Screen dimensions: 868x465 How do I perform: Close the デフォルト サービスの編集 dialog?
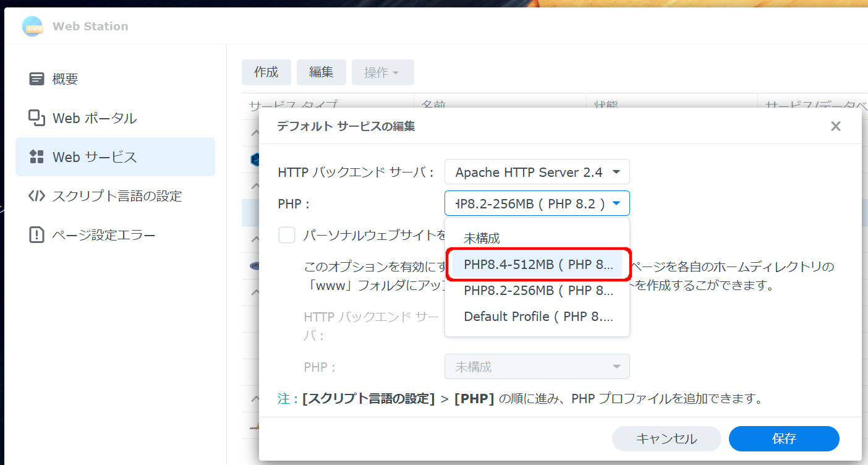[835, 126]
